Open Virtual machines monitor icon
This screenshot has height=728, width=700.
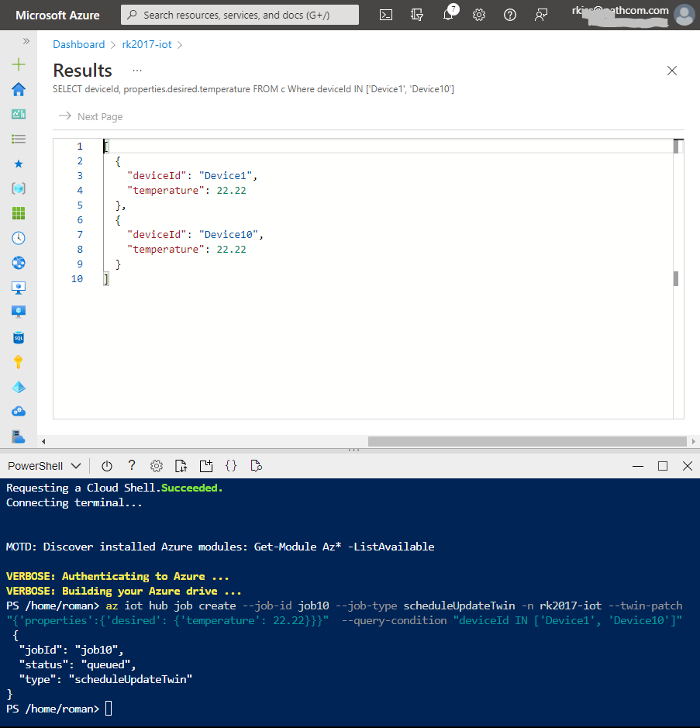coord(19,288)
